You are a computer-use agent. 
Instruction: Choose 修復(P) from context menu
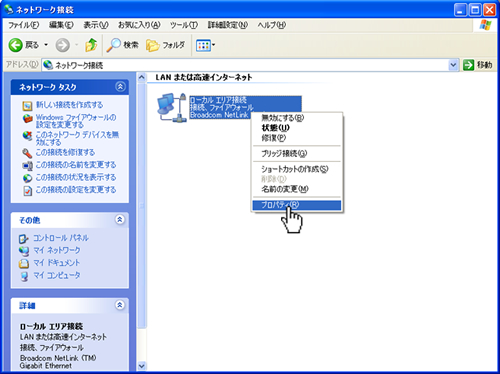click(297, 138)
